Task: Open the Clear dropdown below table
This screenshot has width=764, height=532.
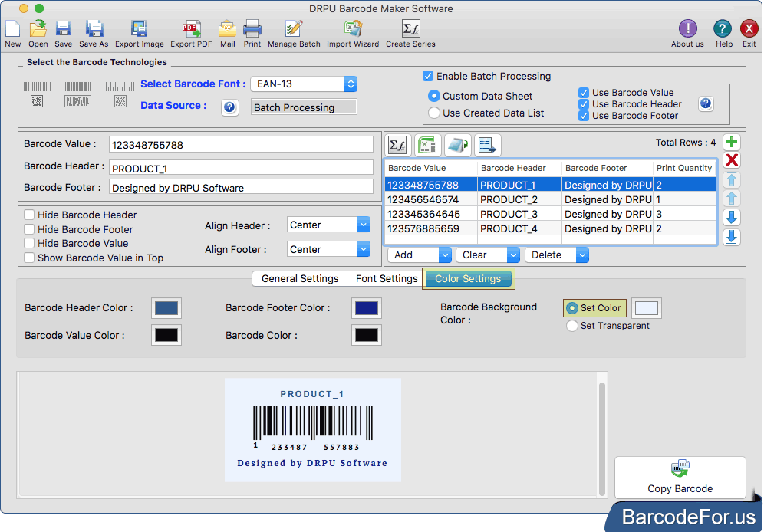Action: click(488, 255)
